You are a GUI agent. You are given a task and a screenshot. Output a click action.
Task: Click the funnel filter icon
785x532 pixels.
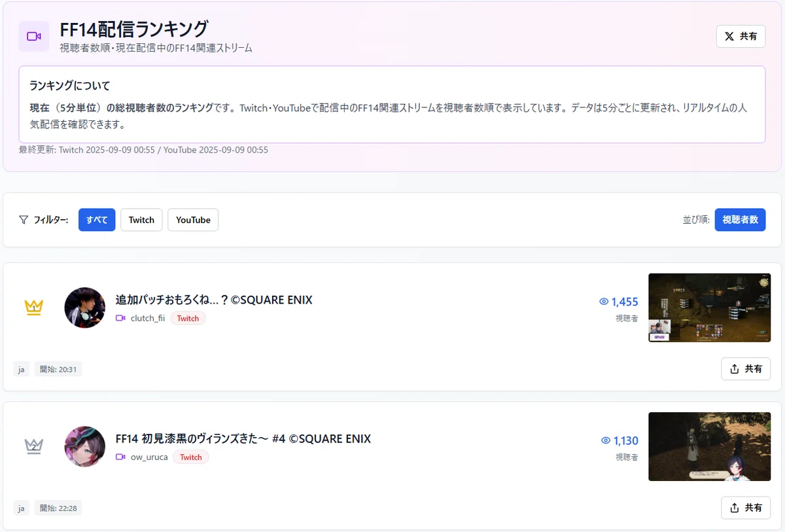coord(24,220)
